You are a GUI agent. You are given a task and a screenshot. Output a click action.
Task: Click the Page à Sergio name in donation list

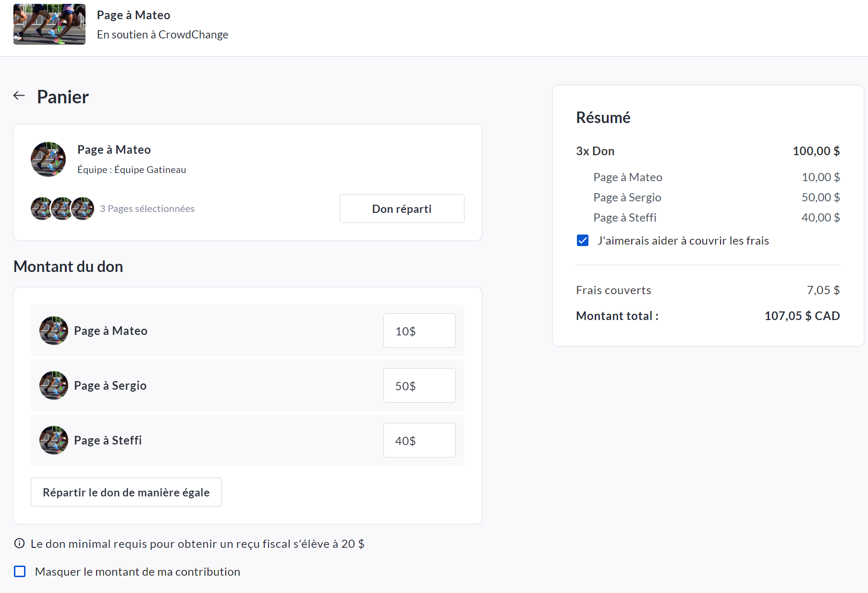[110, 385]
